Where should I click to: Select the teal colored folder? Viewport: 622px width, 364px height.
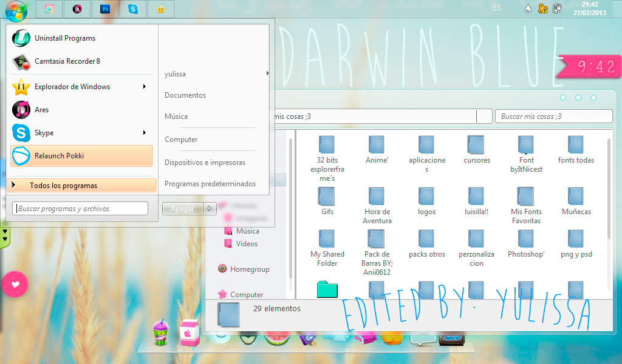(327, 289)
